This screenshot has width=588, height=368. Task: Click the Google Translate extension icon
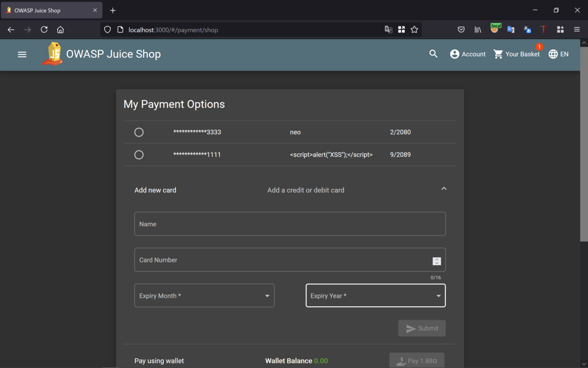tap(511, 29)
